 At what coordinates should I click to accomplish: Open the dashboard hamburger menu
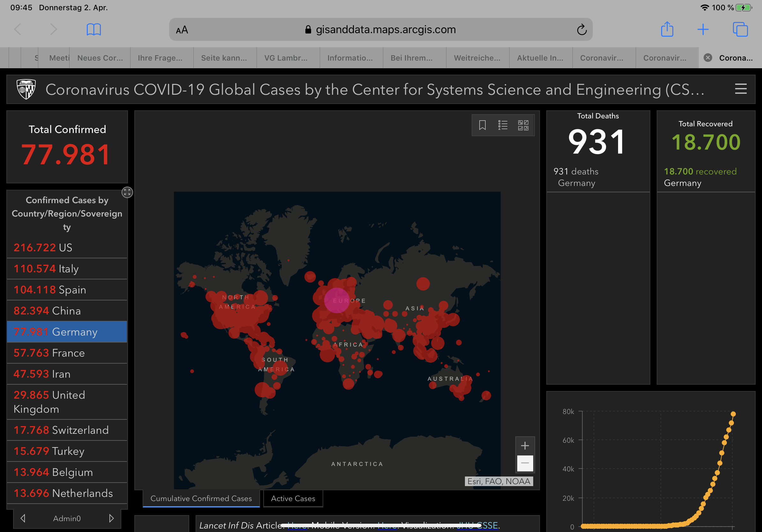pos(740,89)
